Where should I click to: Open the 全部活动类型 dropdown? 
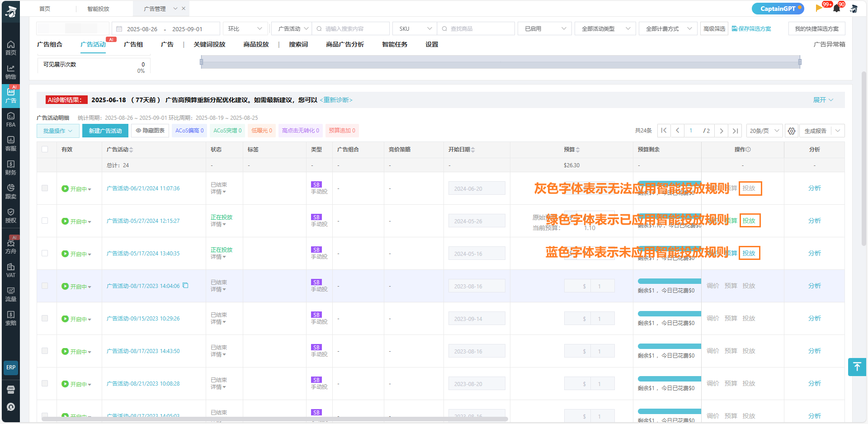(605, 28)
